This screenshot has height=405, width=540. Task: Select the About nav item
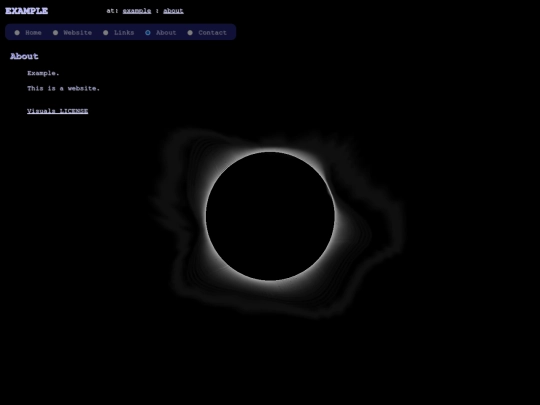(x=166, y=33)
